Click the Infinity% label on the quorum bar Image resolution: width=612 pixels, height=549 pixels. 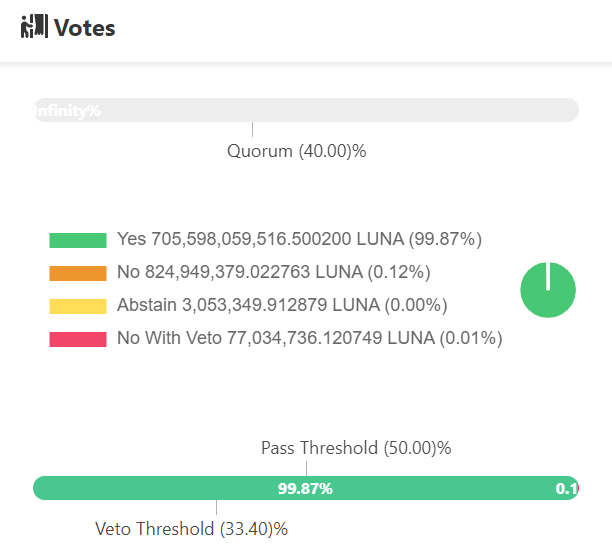click(67, 110)
